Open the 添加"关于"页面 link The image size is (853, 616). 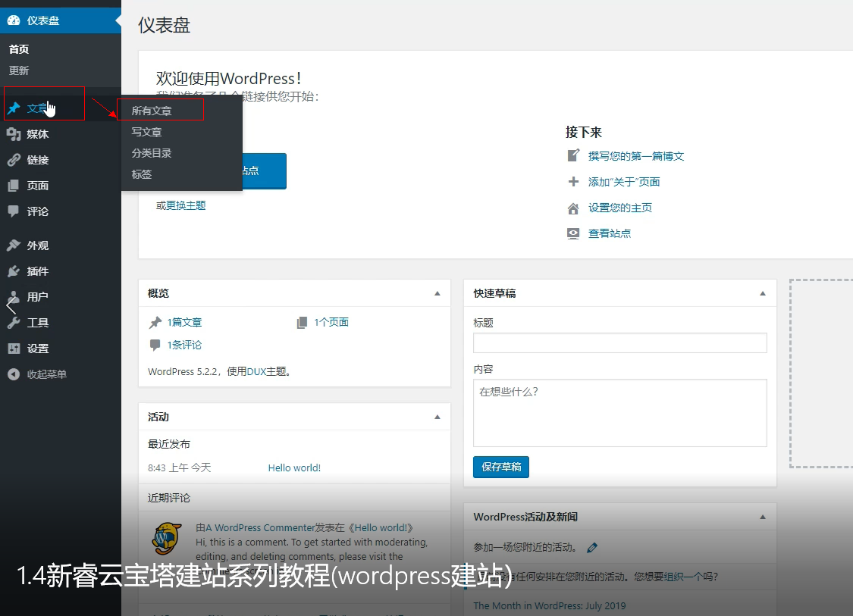click(624, 182)
